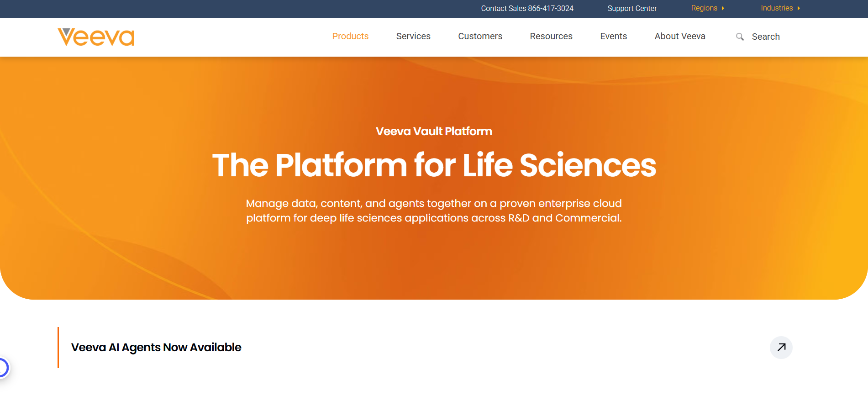868x396 pixels.
Task: Visit the Support Center link
Action: coord(632,9)
